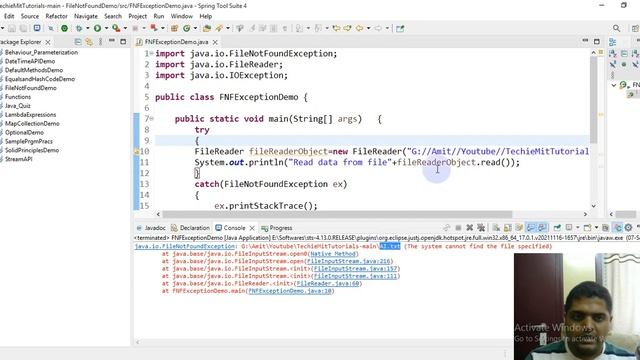Image resolution: width=640 pixels, height=360 pixels.
Task: Click the FNFExceptionDemo.java:10 stack trace link
Action: (x=290, y=291)
